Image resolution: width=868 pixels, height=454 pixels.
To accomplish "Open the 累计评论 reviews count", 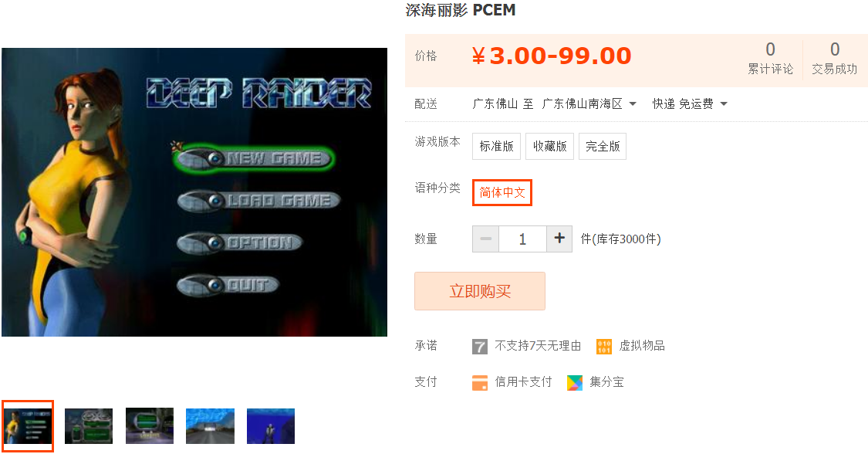I will point(770,58).
